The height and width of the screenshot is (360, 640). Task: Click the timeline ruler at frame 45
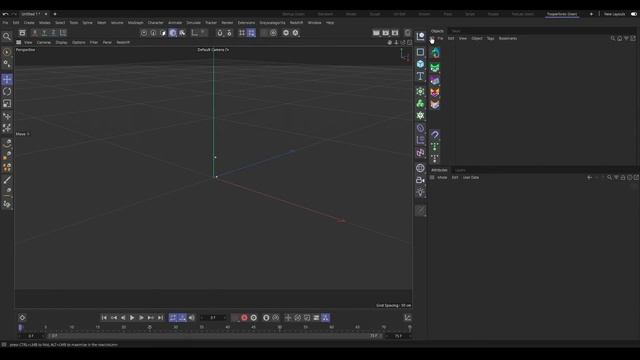(253, 327)
